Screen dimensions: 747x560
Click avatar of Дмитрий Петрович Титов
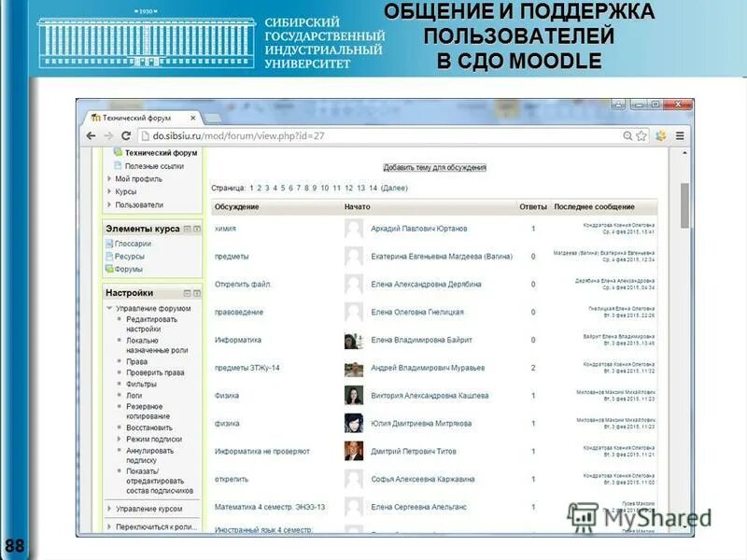coord(354,451)
